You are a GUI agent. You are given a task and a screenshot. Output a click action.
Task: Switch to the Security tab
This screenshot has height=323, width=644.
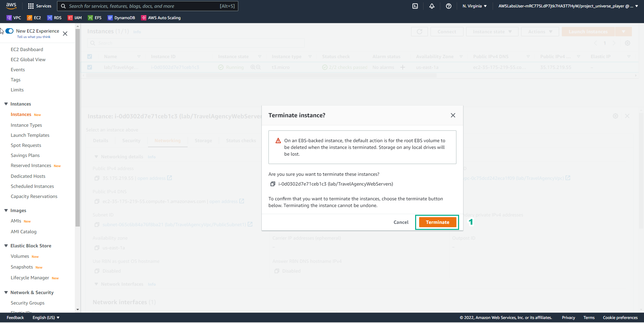coord(131,140)
